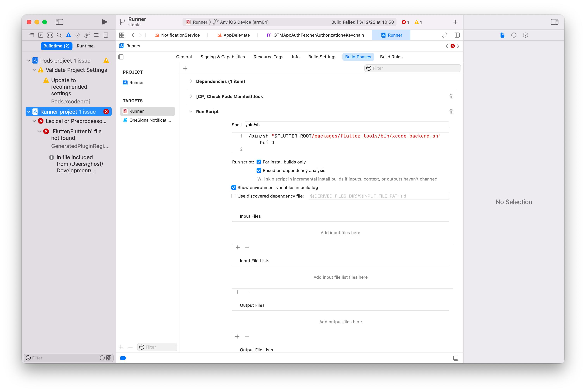586x392 pixels.
Task: Run the build with the play button
Action: click(104, 22)
